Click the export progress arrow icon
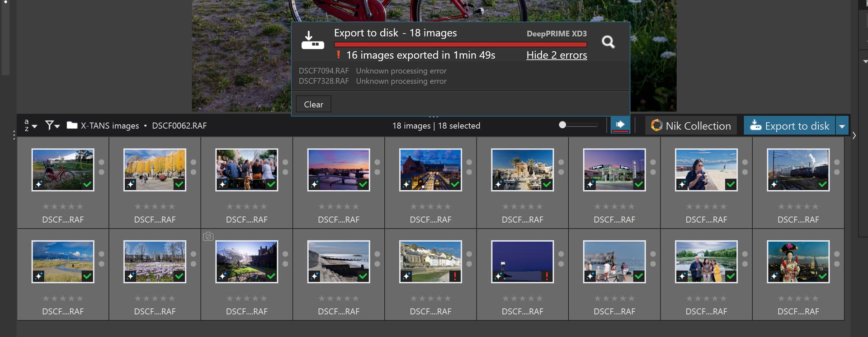Screen dimensions: 868x337 [620, 125]
